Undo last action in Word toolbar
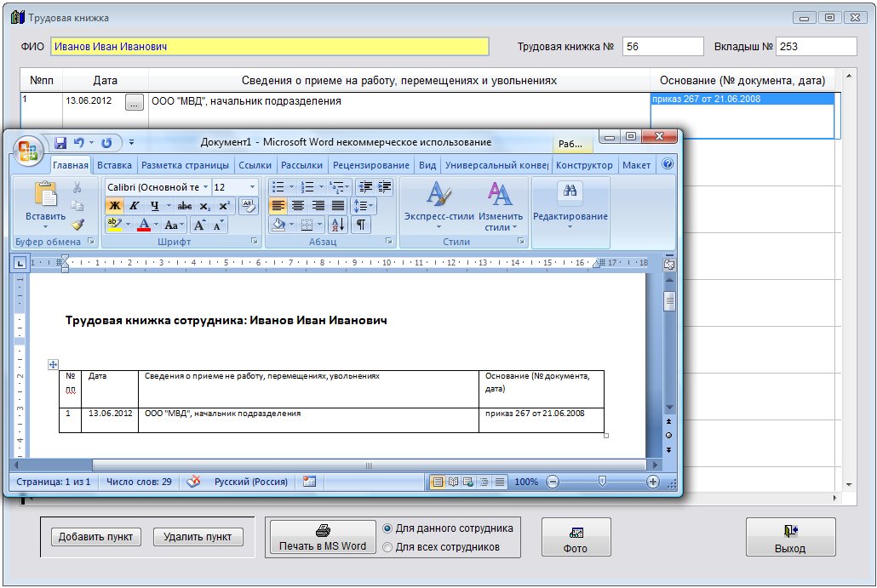This screenshot has width=877, height=588. 79,142
